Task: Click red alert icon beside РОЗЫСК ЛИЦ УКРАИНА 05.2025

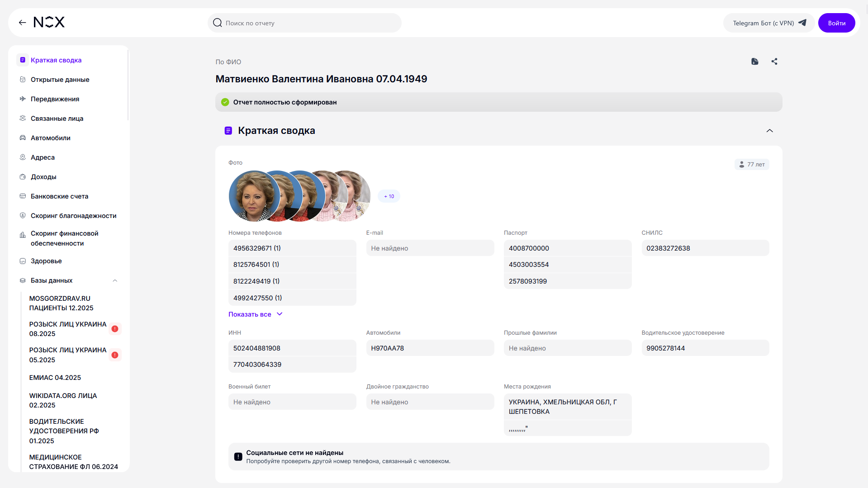Action: (115, 355)
